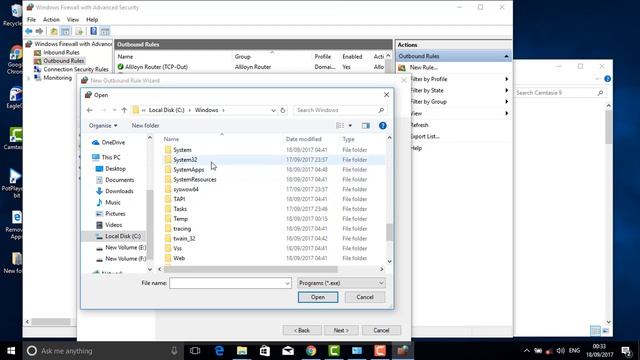Expand the Filter by Group submenu arrow
640x360 pixels.
(507, 102)
